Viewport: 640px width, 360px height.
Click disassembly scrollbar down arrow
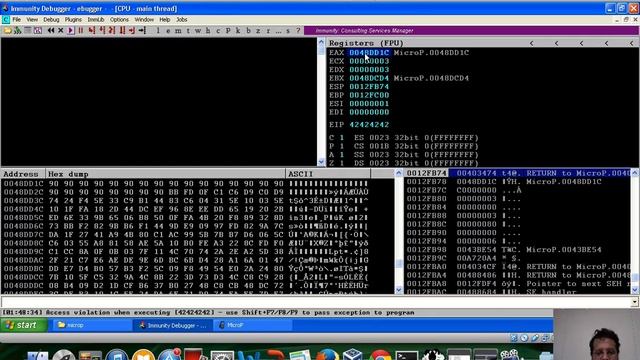pos(321,162)
